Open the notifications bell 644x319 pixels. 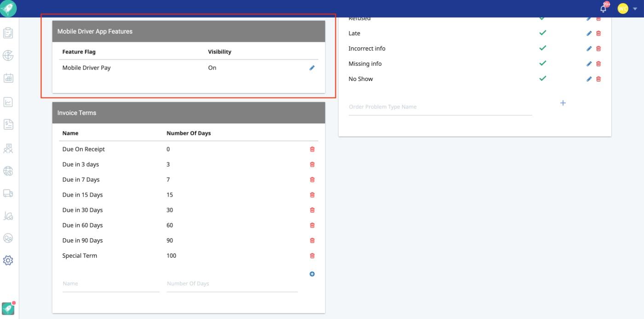[x=604, y=8]
